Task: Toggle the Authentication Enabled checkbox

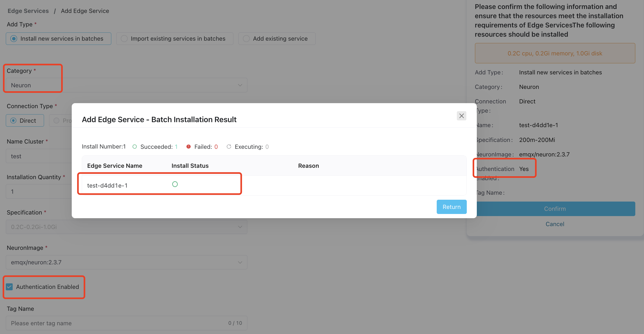Action: tap(9, 287)
